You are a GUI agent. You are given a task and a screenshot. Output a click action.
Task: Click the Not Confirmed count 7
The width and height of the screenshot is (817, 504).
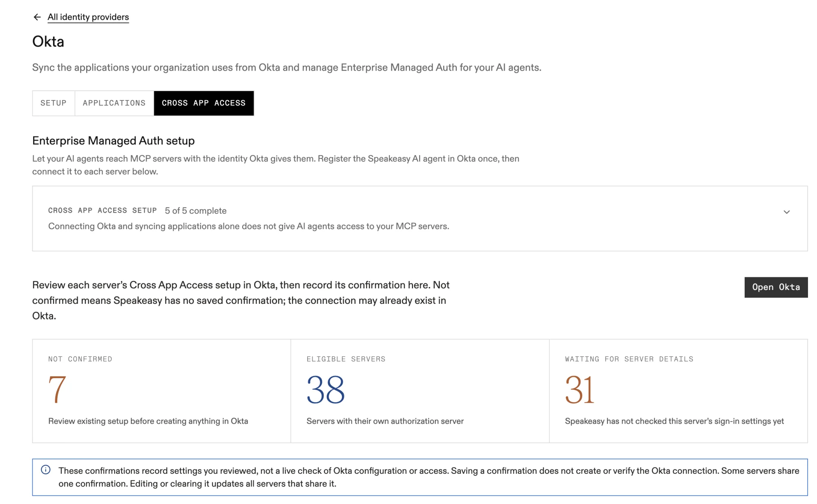click(x=57, y=390)
